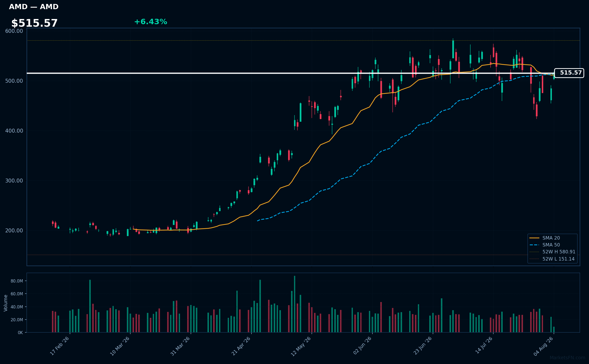
Task: Click the 60.0M volume axis label
Action: 17,294
